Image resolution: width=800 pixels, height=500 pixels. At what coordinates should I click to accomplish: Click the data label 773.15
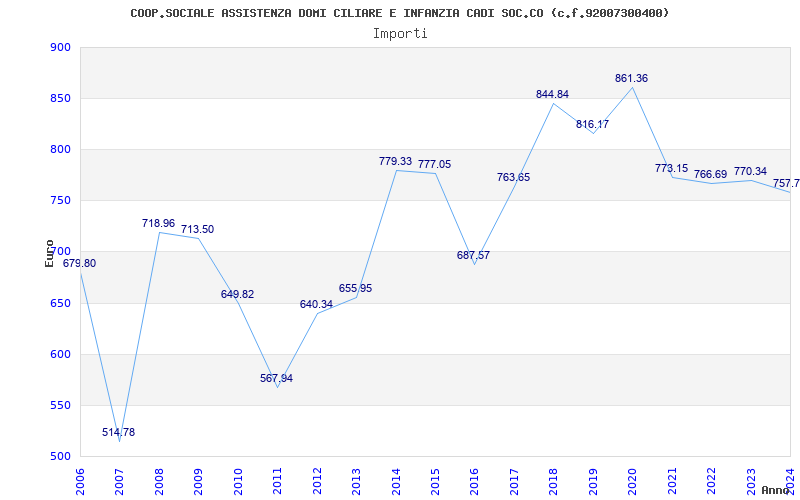coord(671,168)
